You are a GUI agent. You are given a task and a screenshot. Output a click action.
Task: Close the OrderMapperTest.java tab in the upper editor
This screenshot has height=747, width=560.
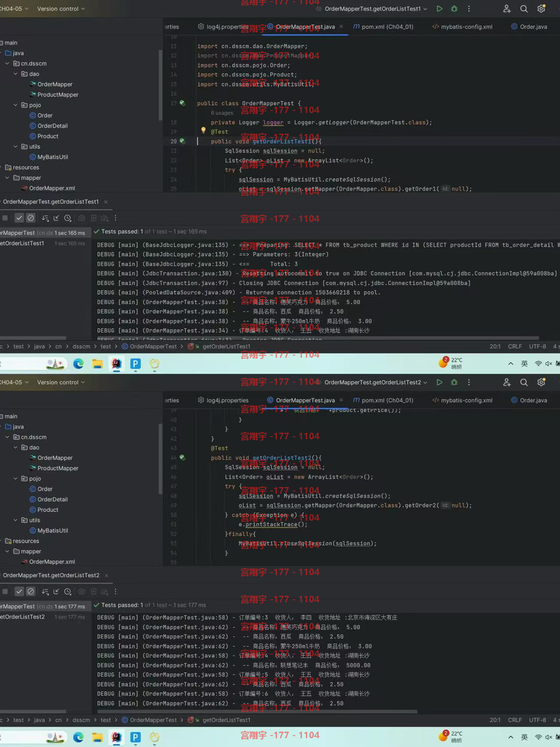click(341, 27)
